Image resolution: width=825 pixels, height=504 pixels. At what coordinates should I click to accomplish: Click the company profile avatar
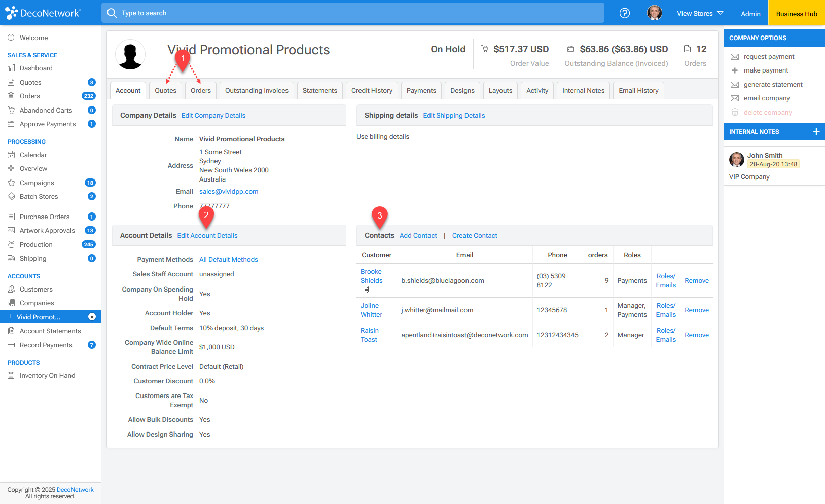(130, 54)
